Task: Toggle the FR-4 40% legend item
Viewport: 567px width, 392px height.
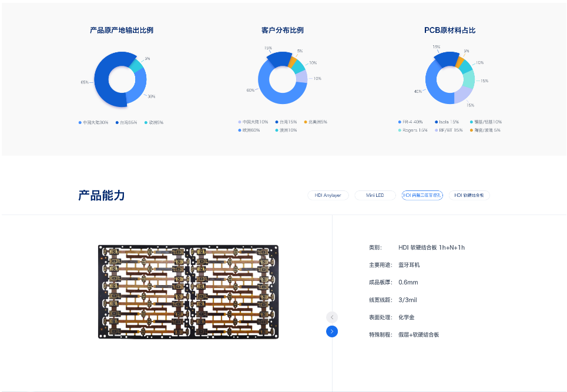Action: [x=411, y=122]
